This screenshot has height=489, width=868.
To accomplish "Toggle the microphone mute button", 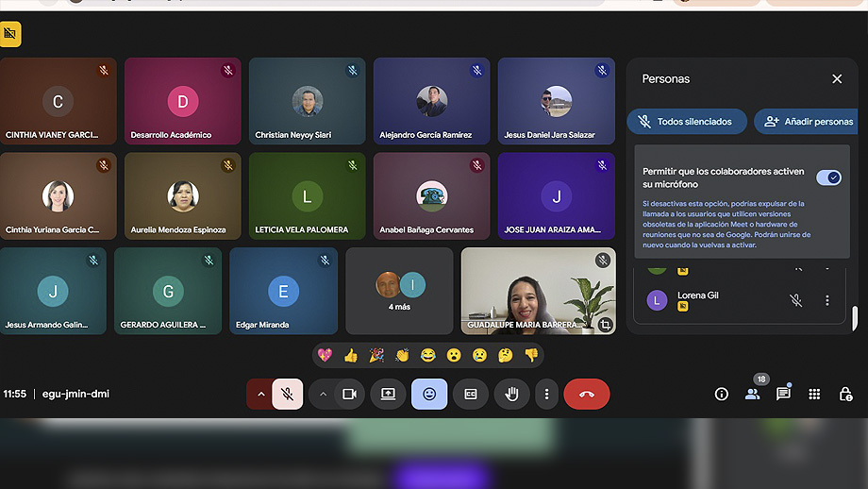I will pos(288,394).
